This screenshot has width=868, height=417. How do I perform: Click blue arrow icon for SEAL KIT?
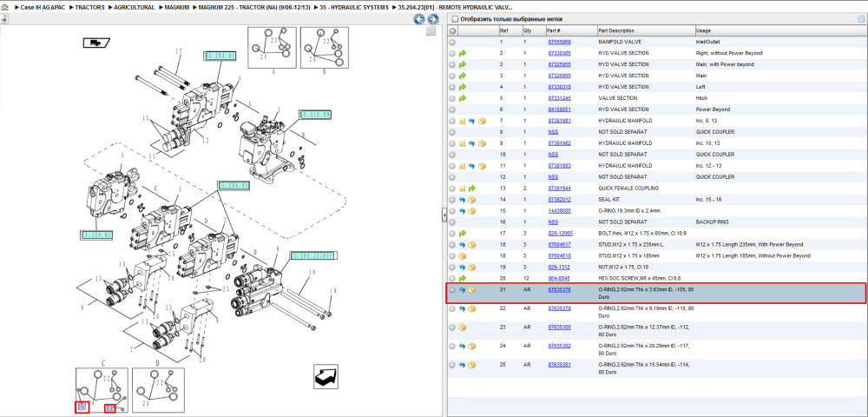pyautogui.click(x=463, y=199)
